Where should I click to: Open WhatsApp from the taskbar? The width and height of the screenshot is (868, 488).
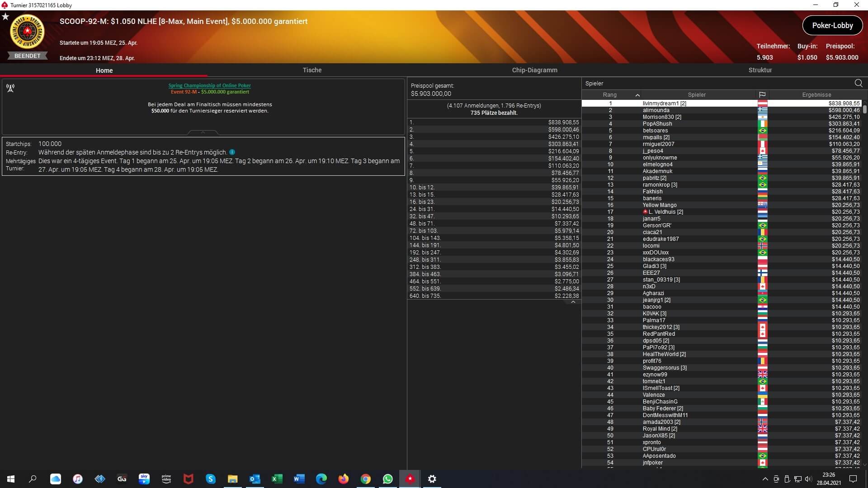(387, 479)
